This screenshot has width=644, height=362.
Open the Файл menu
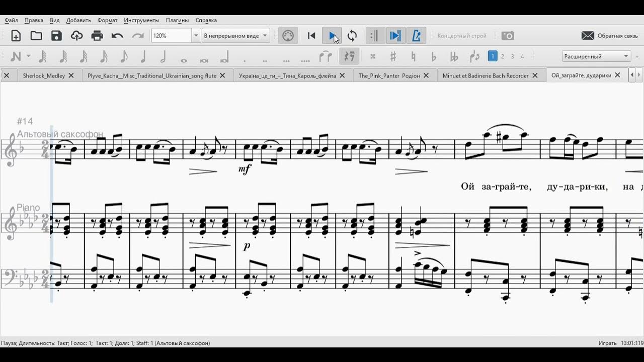[11, 20]
